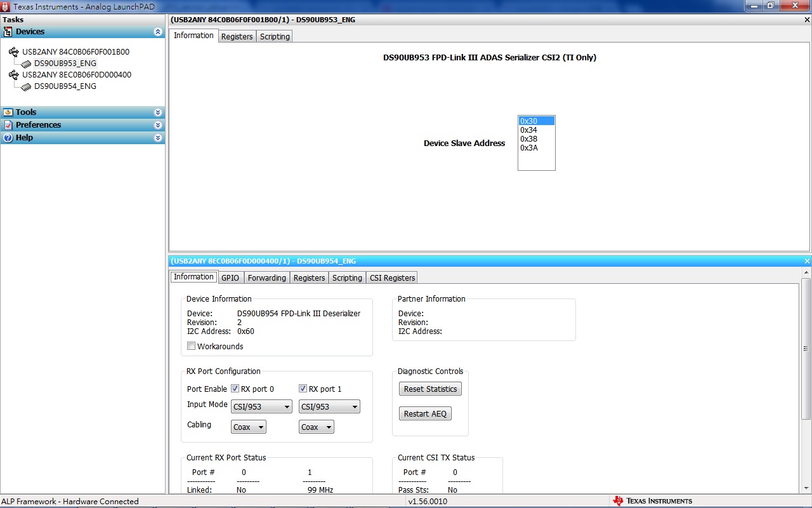This screenshot has width=812, height=508.
Task: Switch to the CSI Registers tab
Action: coord(392,278)
